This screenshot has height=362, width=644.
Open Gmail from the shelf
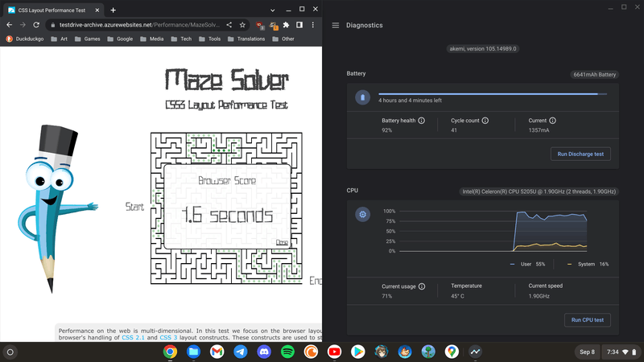pyautogui.click(x=217, y=352)
